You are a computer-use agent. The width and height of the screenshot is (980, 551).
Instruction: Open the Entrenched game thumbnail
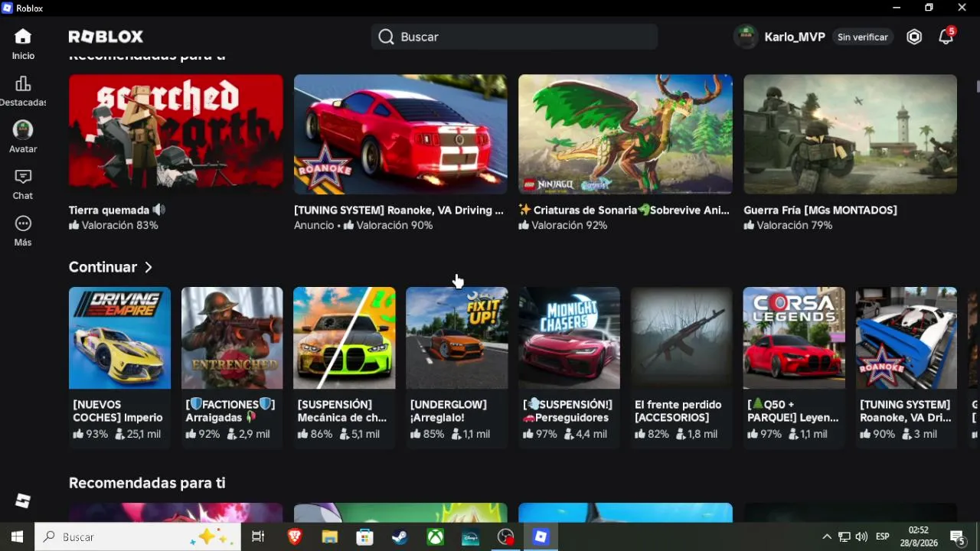coord(232,337)
